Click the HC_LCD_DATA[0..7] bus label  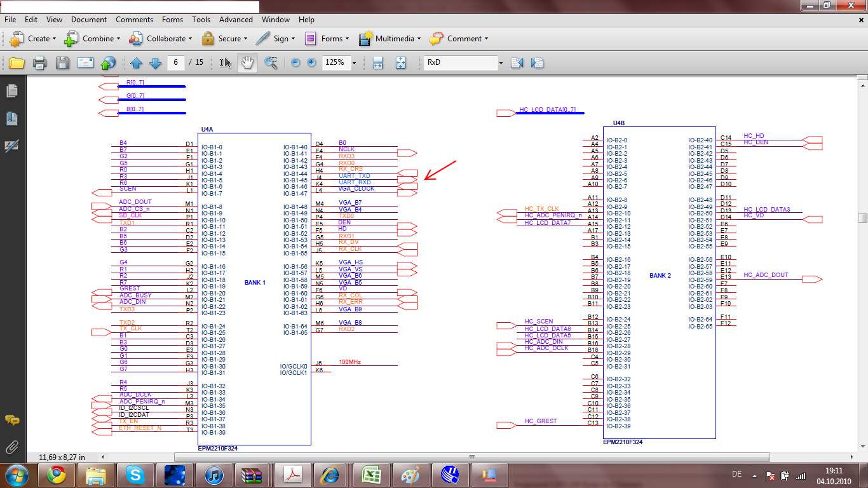547,110
